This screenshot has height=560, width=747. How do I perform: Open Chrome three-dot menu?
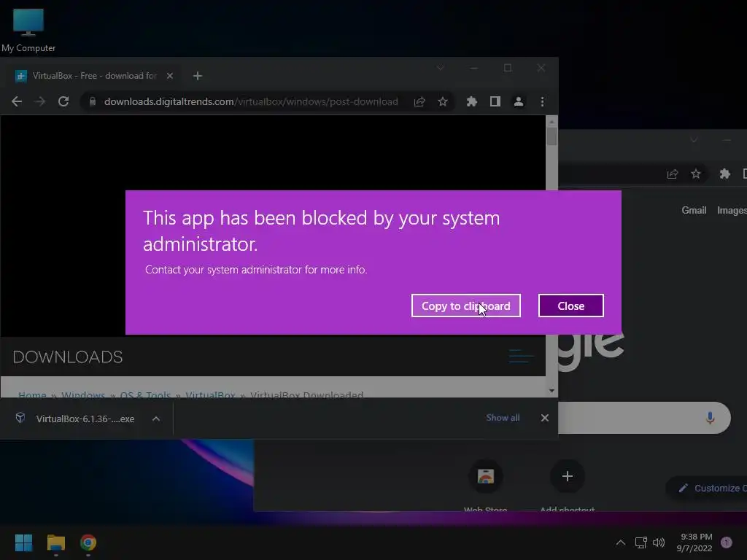(x=542, y=101)
